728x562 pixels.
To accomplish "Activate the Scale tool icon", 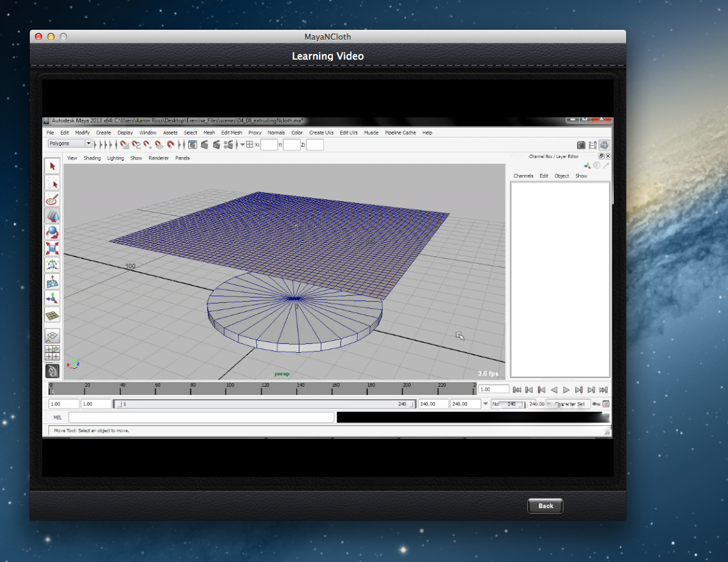I will pos(53,248).
